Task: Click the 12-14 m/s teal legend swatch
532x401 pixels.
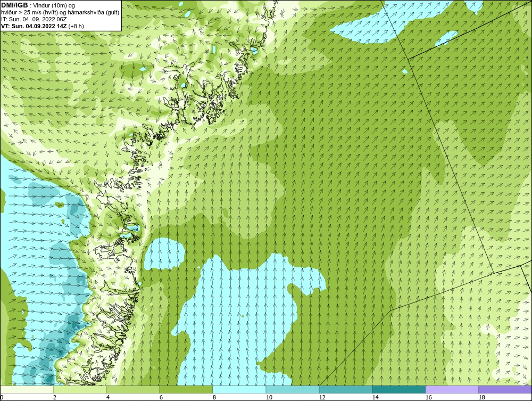Action: pos(345,389)
